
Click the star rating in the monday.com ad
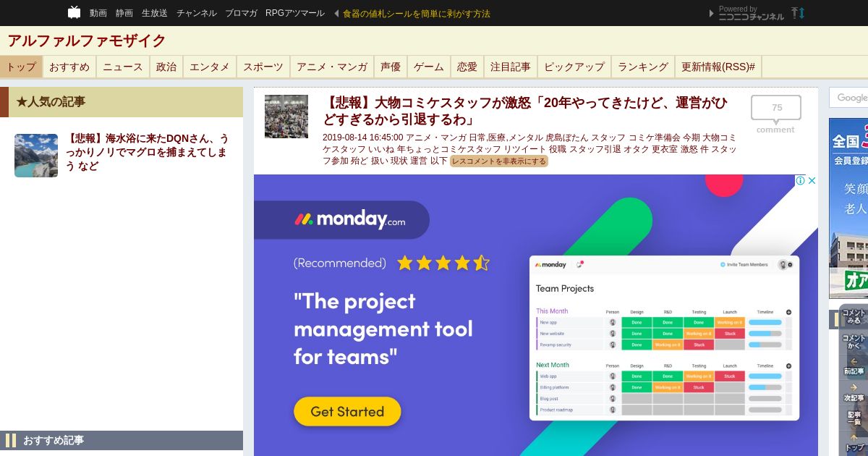443,263
